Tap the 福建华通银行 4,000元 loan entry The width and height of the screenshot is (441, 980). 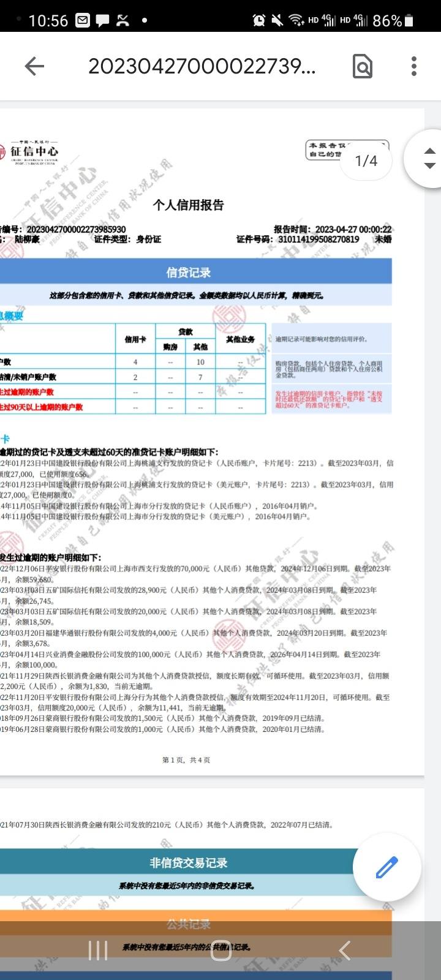click(x=194, y=638)
